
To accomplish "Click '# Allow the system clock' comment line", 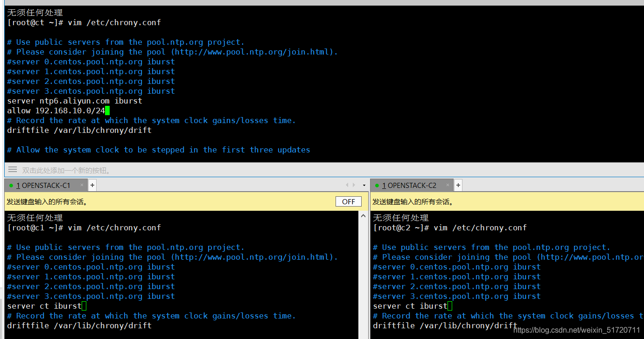I will (159, 150).
